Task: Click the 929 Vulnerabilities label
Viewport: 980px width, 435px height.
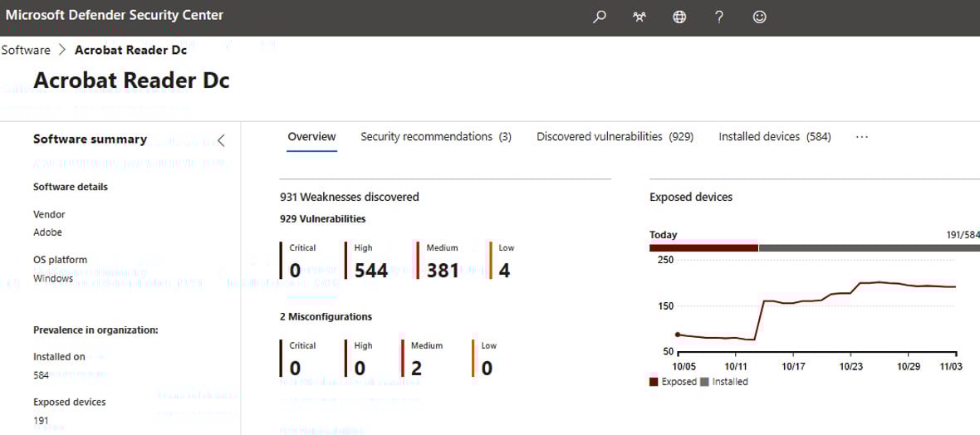Action: pos(322,219)
